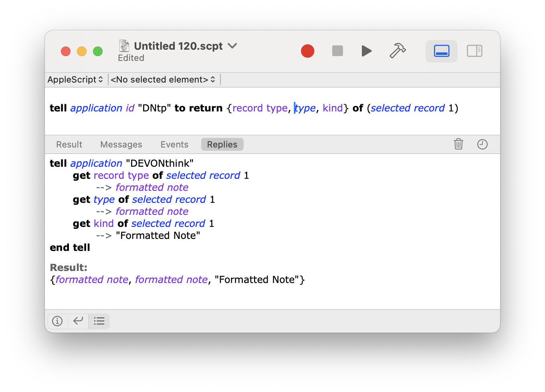Switch to the Messages tab
This screenshot has height=392, width=545.
(121, 144)
